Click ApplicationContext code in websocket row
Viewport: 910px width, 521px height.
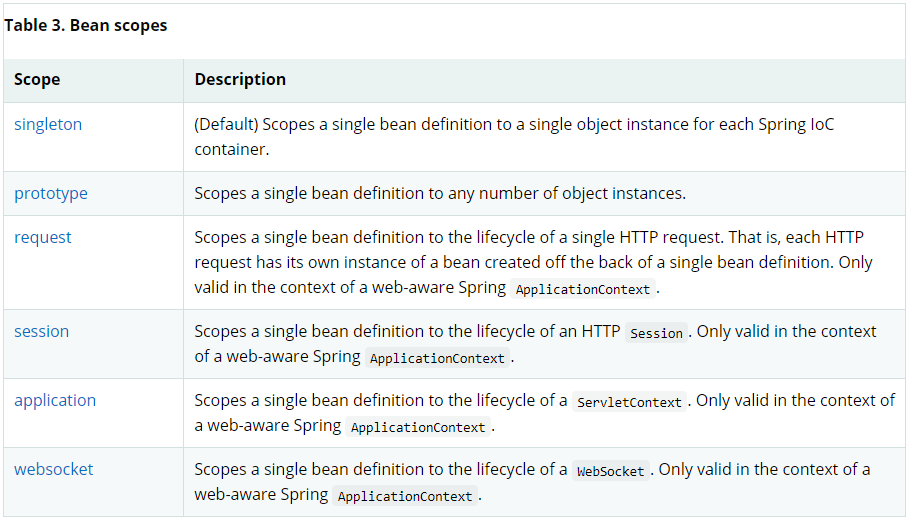pos(404,496)
